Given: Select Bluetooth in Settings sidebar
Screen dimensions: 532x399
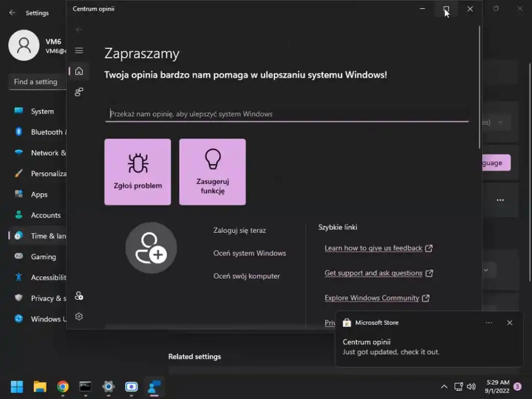Looking at the screenshot, I should [37, 132].
